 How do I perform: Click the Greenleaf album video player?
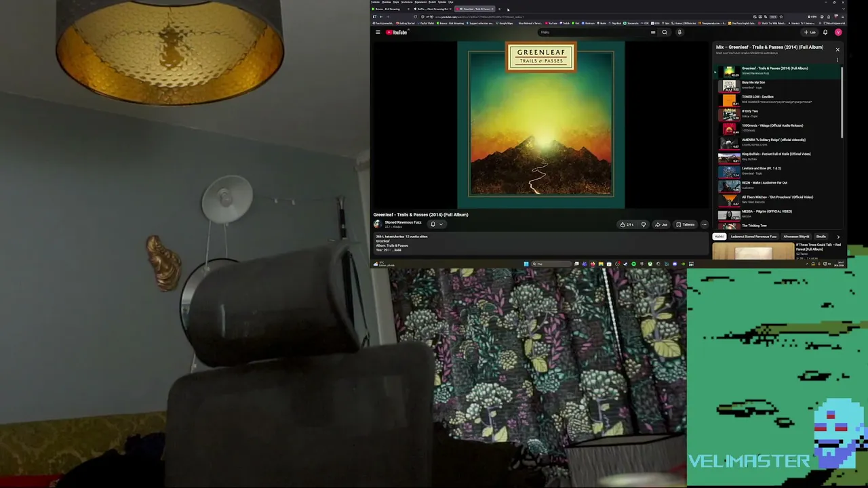point(540,125)
